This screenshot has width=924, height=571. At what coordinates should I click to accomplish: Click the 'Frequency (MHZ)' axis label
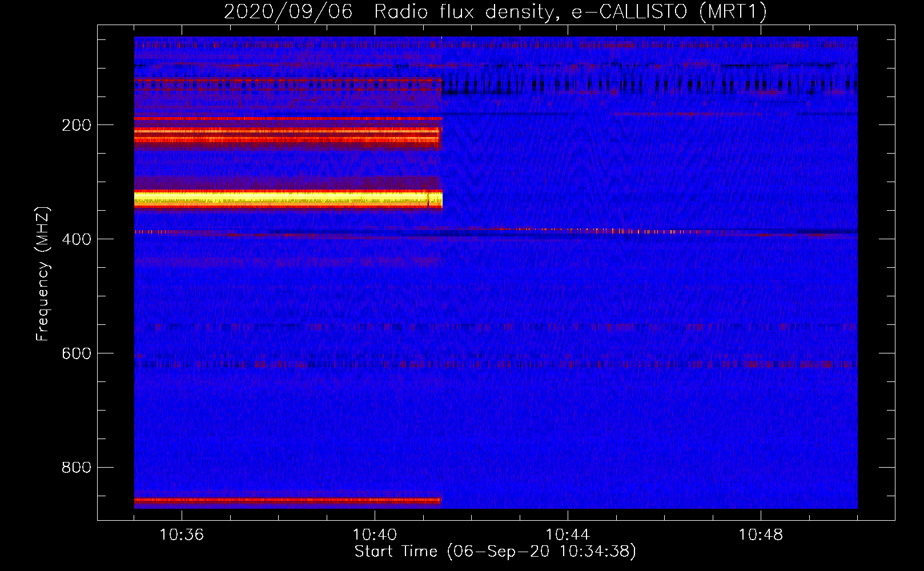point(43,274)
